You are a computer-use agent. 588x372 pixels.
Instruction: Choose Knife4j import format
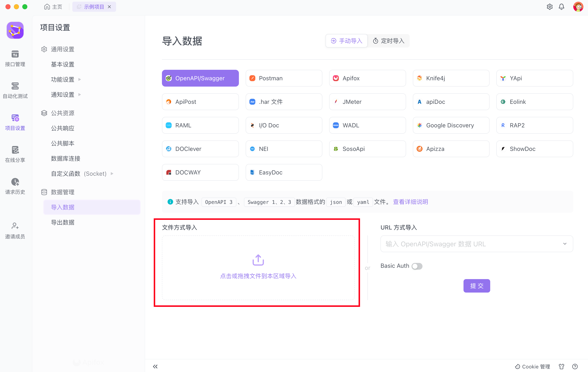click(x=451, y=78)
